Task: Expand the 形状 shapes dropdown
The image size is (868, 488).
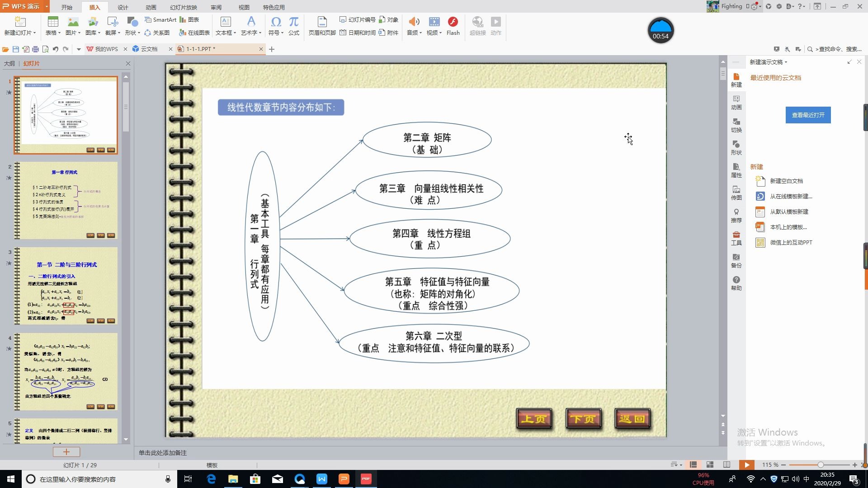Action: tap(139, 33)
